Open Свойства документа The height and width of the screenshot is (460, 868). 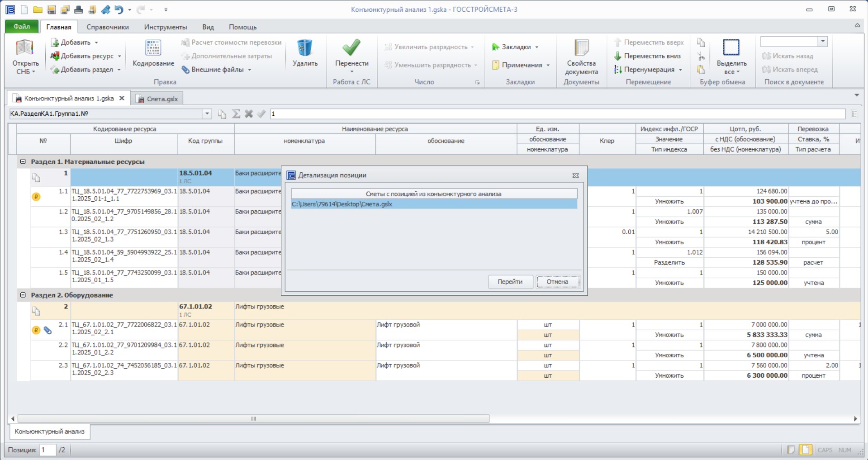point(581,57)
